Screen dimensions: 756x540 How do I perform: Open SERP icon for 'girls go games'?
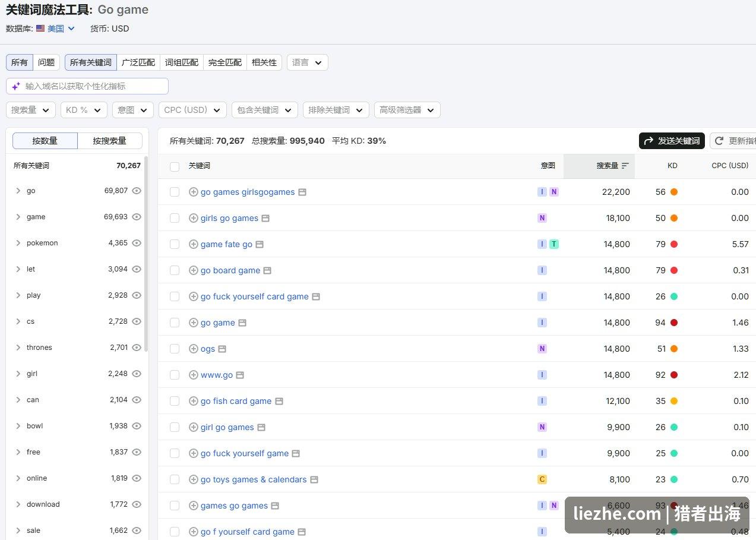click(x=265, y=218)
